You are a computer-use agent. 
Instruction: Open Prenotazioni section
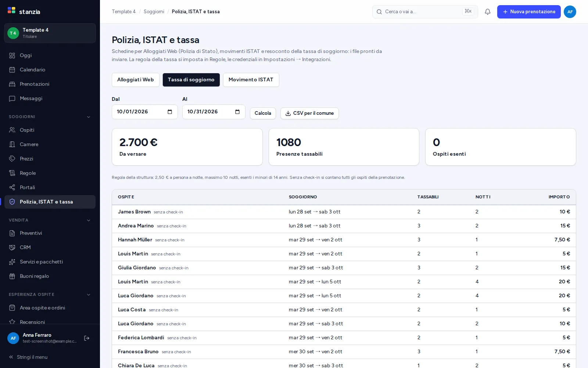(50, 84)
